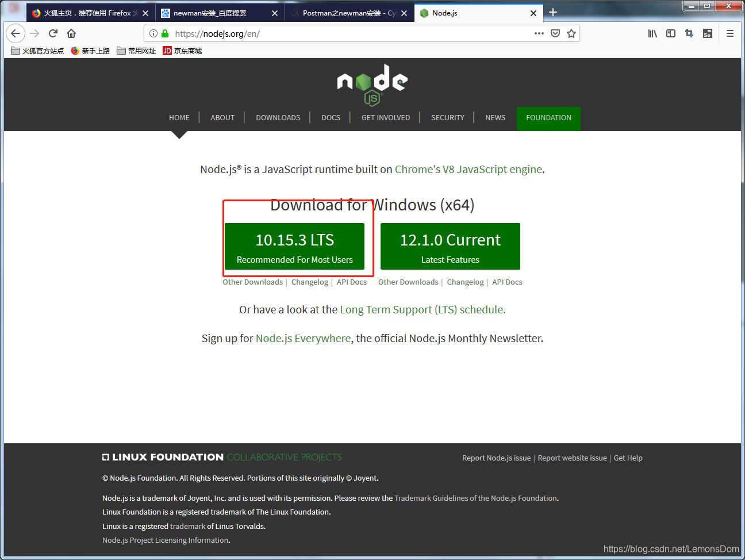Image resolution: width=745 pixels, height=560 pixels.
Task: Open Trademark Guidelines of the Node.js Foundation
Action: (476, 498)
